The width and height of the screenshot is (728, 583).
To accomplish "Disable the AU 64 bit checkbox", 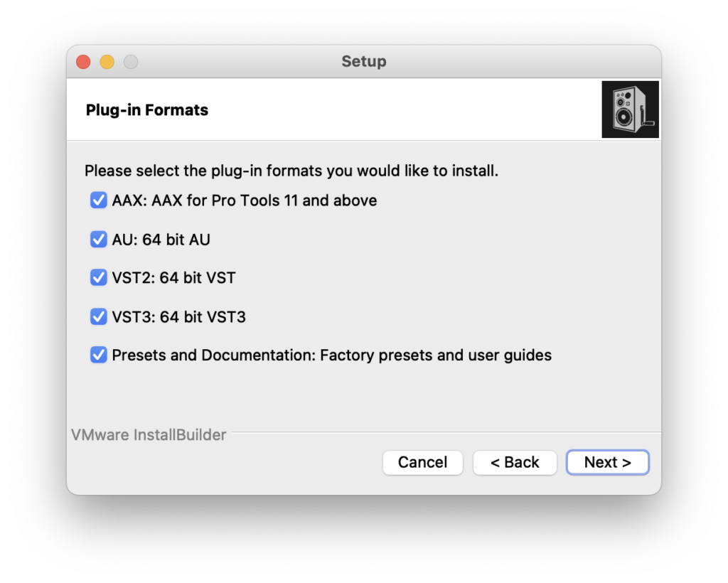I will 99,240.
